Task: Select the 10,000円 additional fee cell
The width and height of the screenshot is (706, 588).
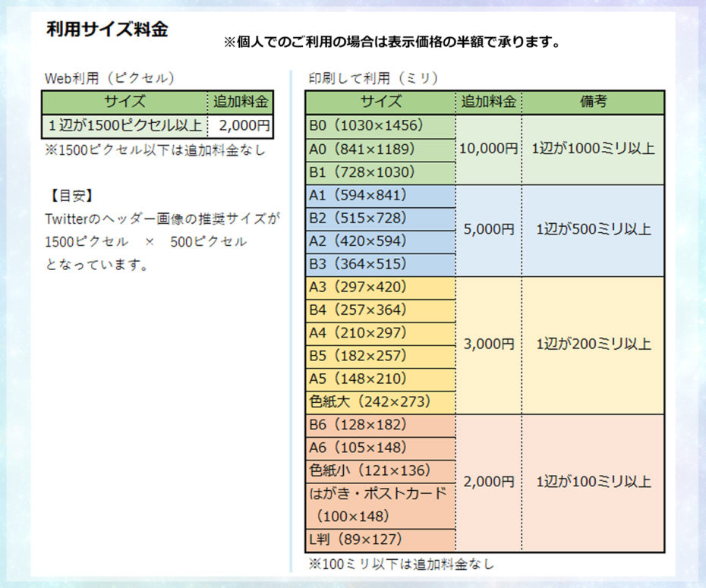Action: (488, 149)
